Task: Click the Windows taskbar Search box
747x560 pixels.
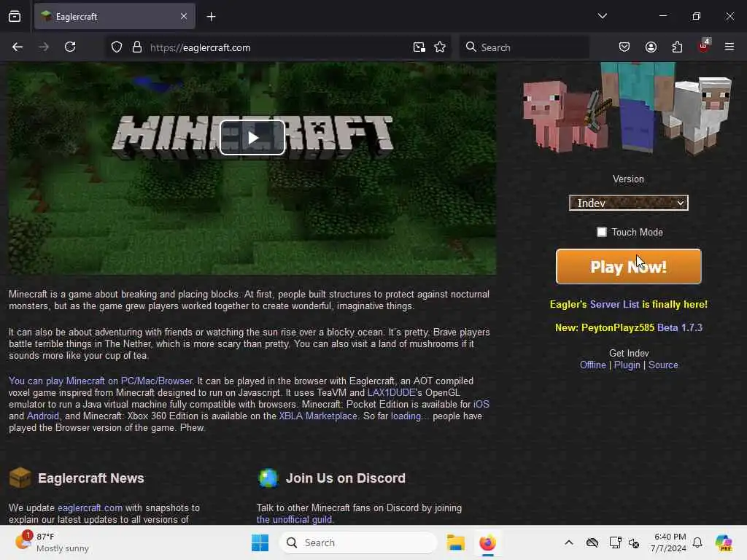Action: tap(357, 542)
